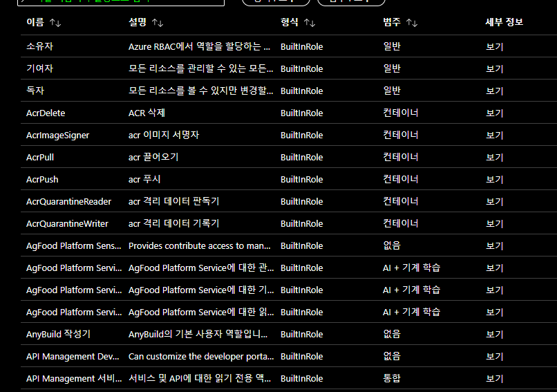Click the description '모든 리소스를 볼 수 있지만 변경할...'
This screenshot has height=392, width=557.
(200, 91)
